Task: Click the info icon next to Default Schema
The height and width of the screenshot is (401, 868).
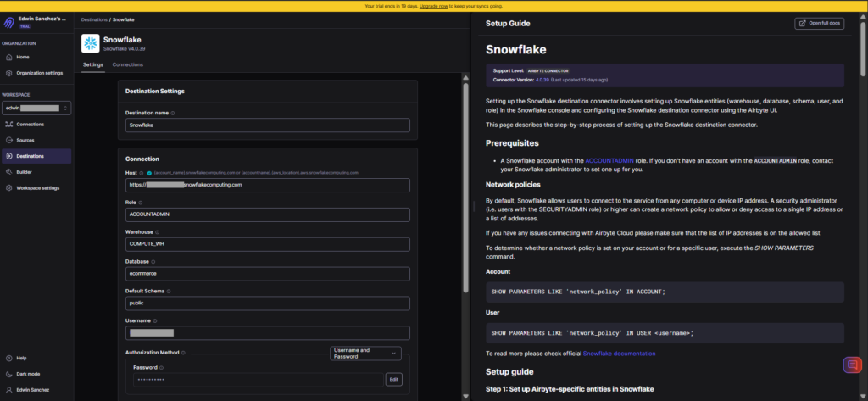Action: pos(169,292)
